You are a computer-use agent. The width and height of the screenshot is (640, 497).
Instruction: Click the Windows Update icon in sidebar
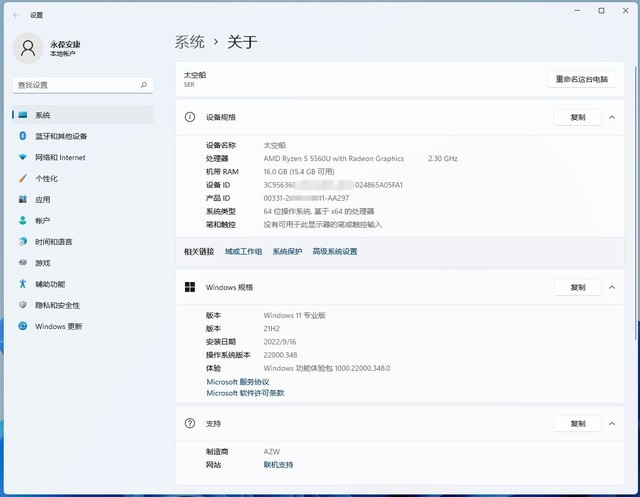(x=23, y=326)
